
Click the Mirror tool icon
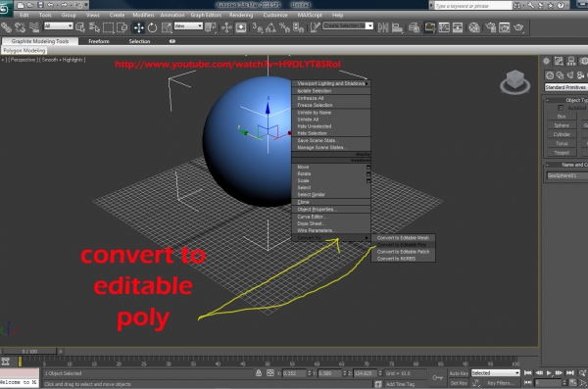(383, 27)
